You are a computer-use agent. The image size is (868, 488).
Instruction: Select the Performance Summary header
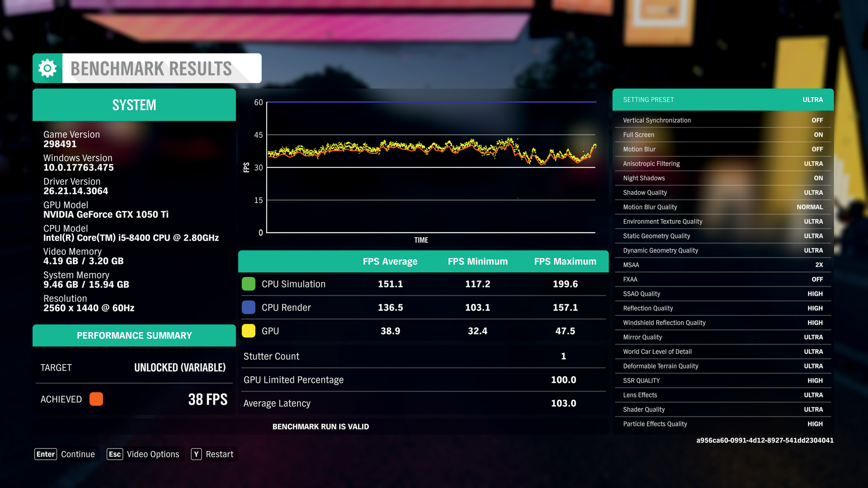click(134, 335)
